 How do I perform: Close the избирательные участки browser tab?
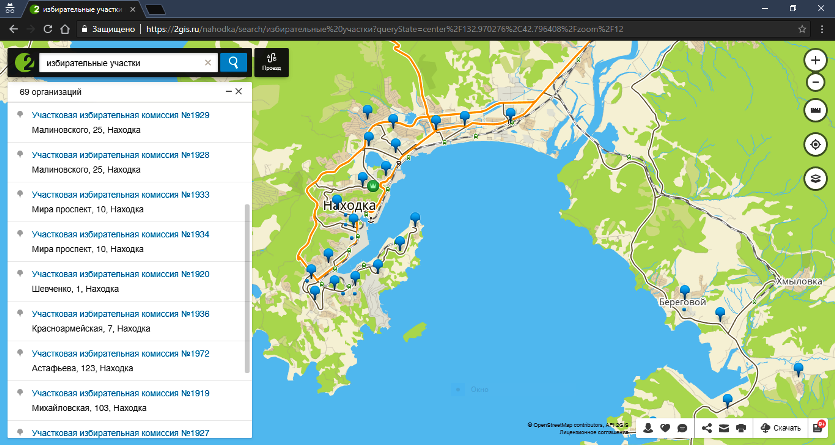point(133,10)
